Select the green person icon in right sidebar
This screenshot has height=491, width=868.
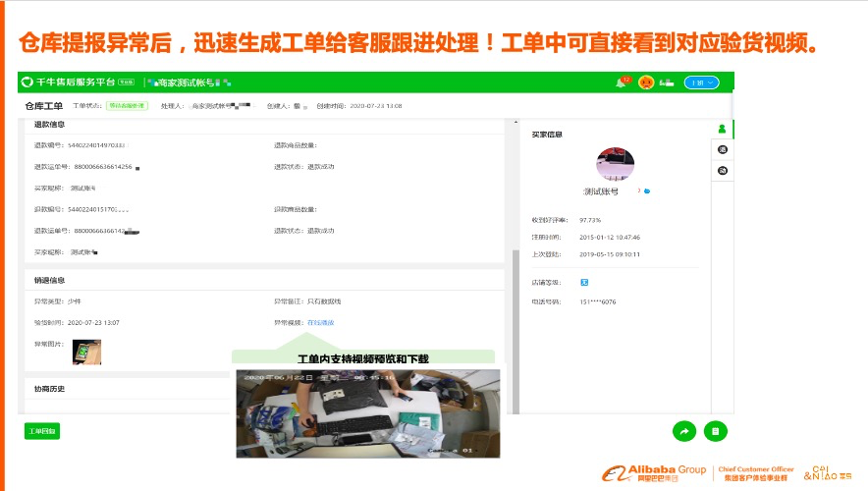[x=722, y=129]
